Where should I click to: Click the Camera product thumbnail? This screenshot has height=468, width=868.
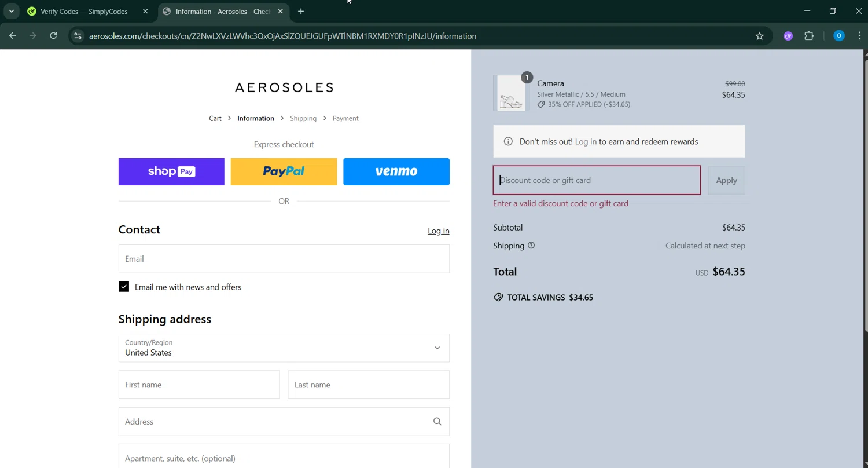(x=512, y=93)
